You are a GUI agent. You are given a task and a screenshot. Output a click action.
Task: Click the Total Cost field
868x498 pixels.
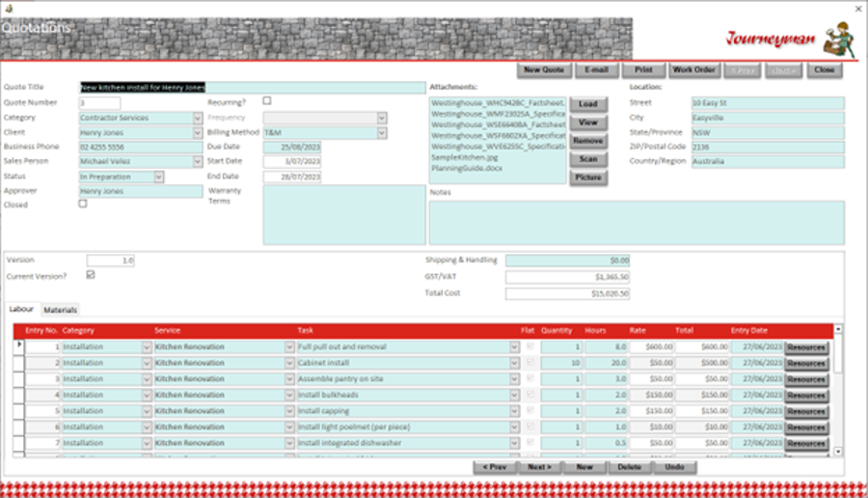[x=567, y=293]
